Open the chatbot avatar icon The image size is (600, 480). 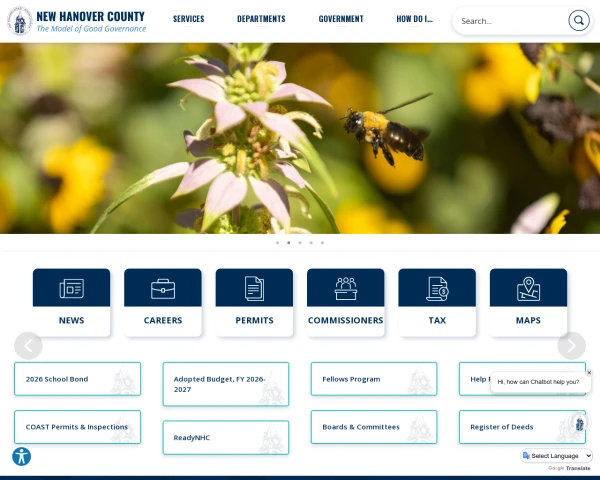pyautogui.click(x=579, y=423)
